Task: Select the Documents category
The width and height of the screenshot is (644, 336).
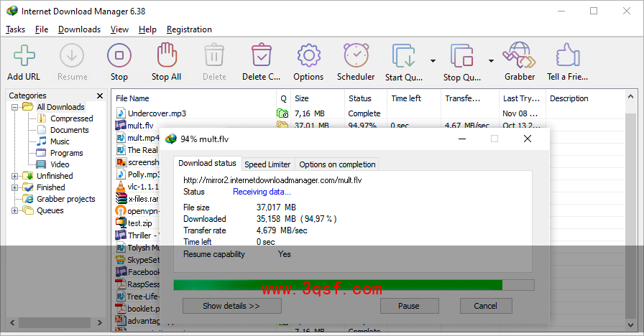Action: pyautogui.click(x=70, y=130)
